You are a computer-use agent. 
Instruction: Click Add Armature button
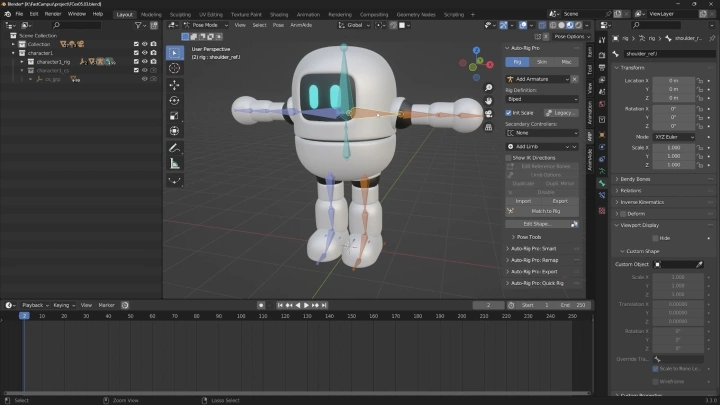pyautogui.click(x=538, y=79)
